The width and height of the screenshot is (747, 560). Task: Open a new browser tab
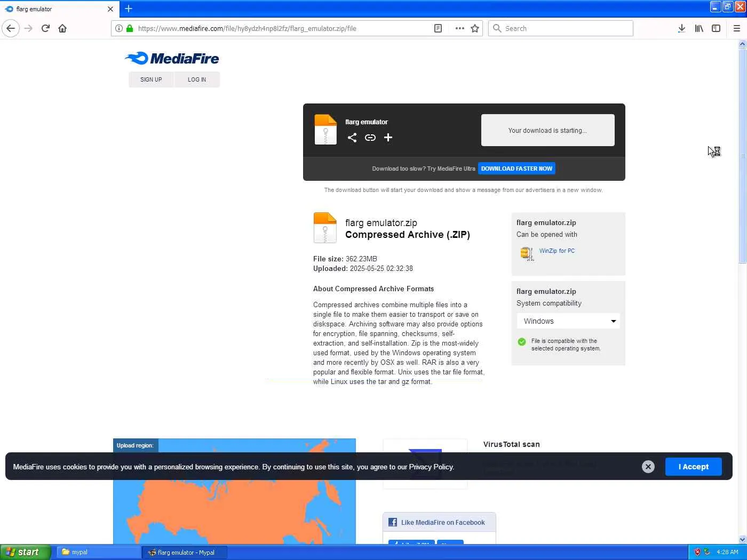pyautogui.click(x=129, y=9)
